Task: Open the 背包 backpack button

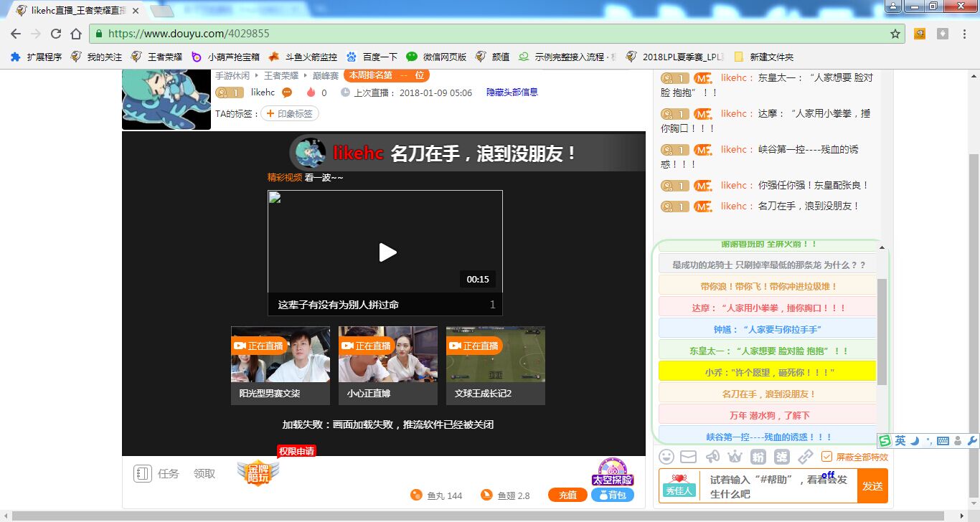Action: coord(613,495)
